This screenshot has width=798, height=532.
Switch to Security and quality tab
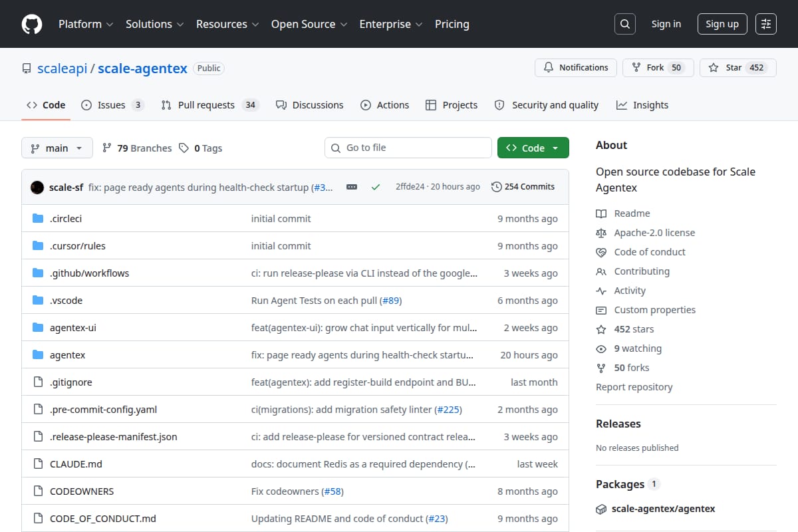(547, 105)
